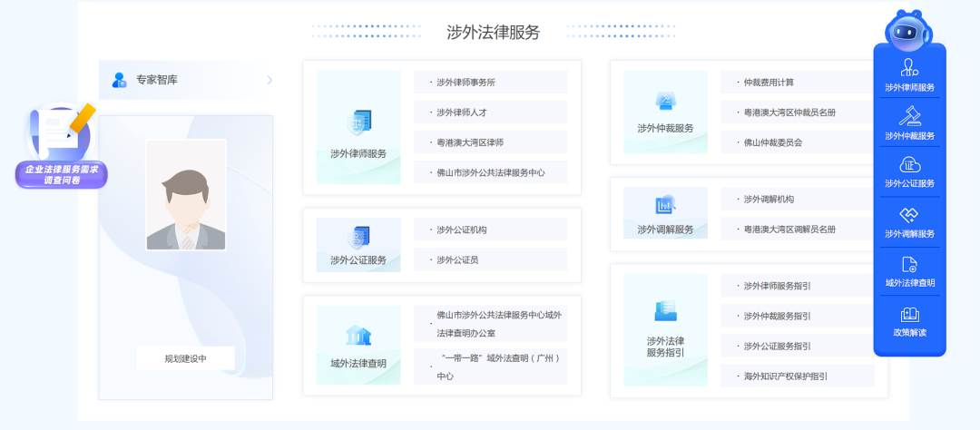Select 涉外公证服务 in the blue sidebar
Image resolution: width=980 pixels, height=430 pixels.
[909, 171]
